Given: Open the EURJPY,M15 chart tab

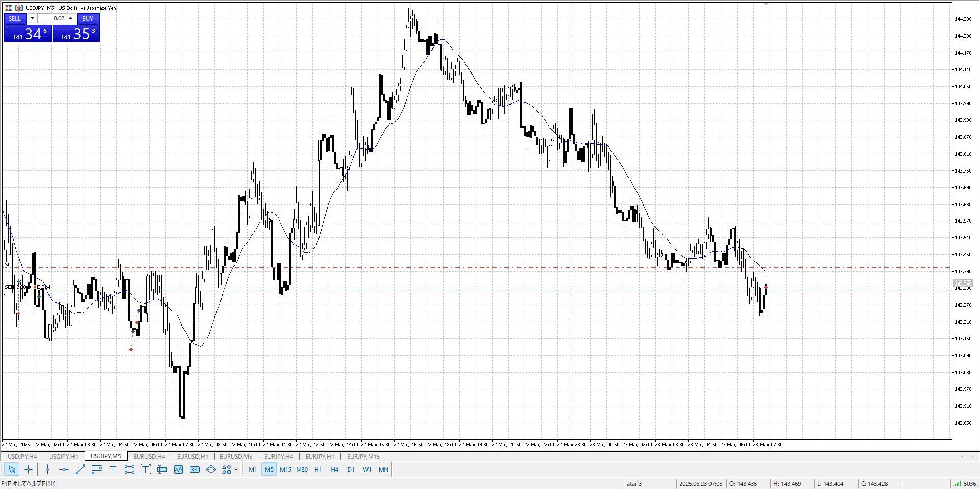Looking at the screenshot, I should click(363, 457).
